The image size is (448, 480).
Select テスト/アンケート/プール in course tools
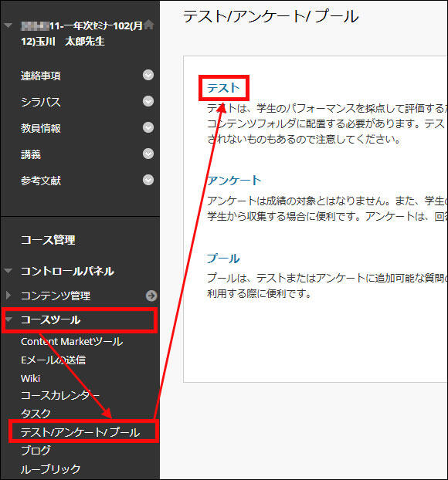[x=80, y=432]
